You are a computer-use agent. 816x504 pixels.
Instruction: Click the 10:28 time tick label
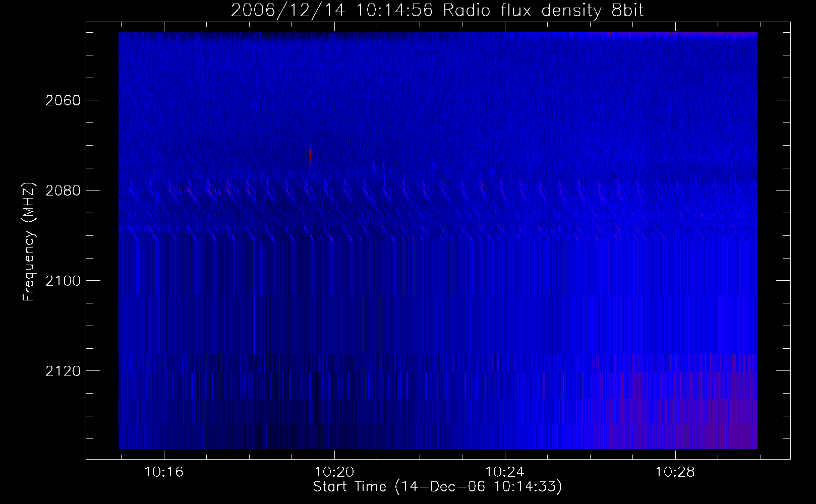[x=675, y=472]
